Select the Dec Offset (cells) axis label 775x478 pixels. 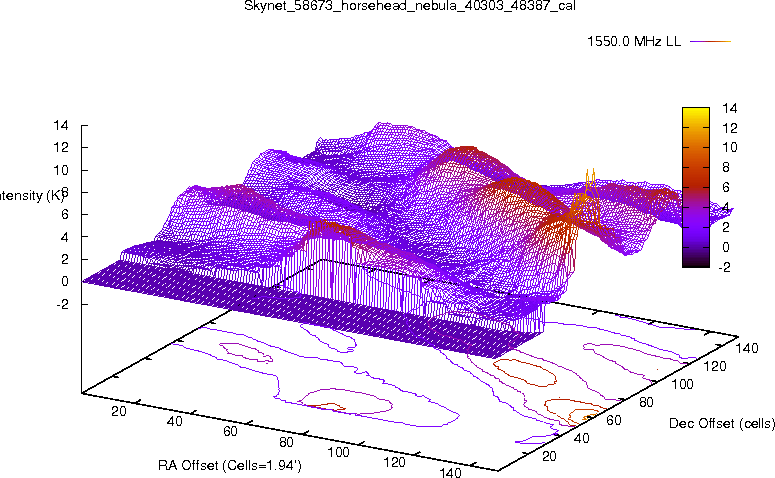[721, 424]
